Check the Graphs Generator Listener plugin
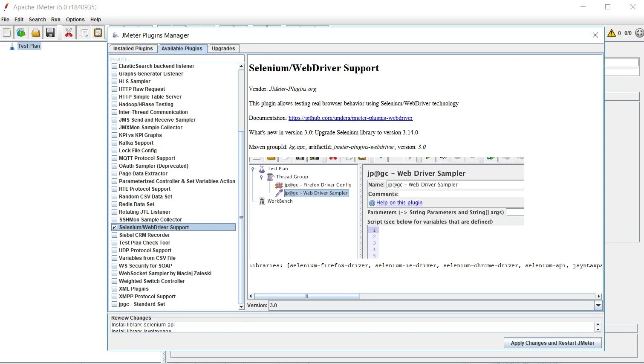Screen dimensions: 644x364 pyautogui.click(x=114, y=74)
